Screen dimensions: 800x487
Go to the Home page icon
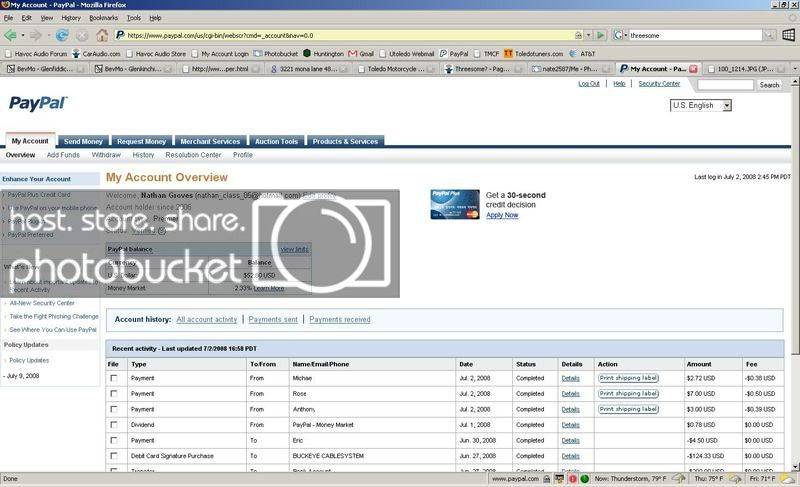click(x=102, y=35)
